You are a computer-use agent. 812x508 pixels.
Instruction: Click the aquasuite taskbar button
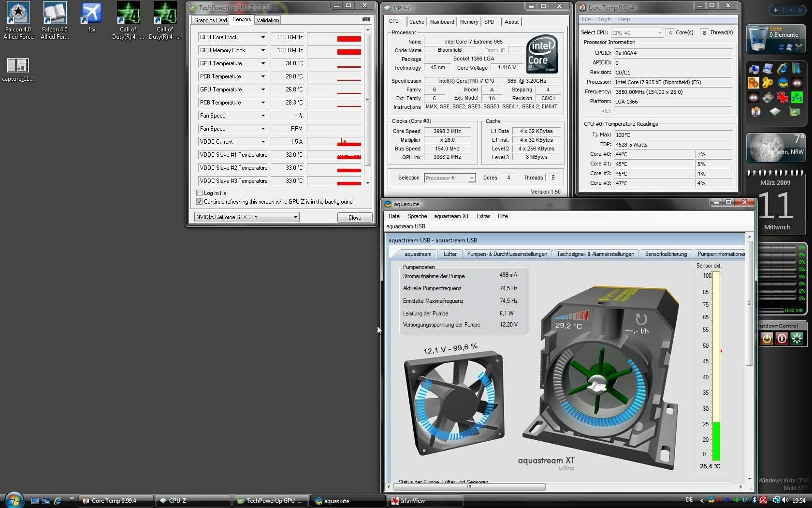click(348, 501)
